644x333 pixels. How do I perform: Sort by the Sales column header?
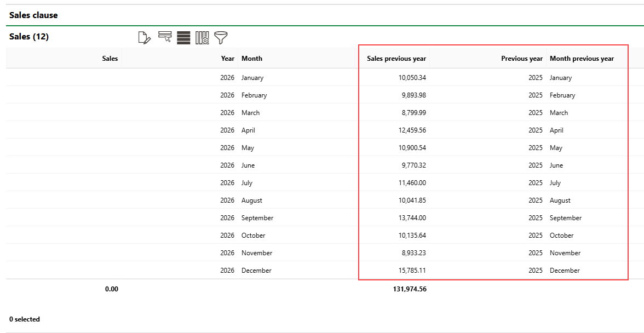click(x=110, y=59)
